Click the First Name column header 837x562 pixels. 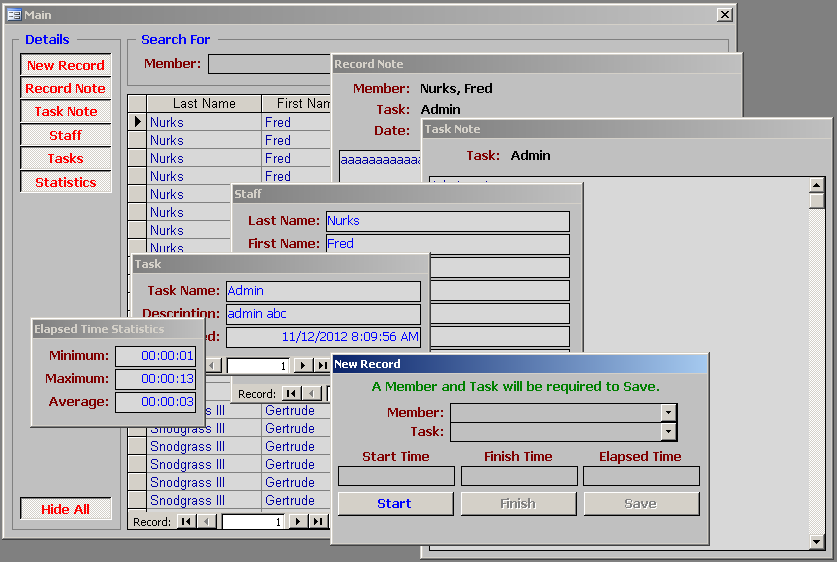(297, 104)
